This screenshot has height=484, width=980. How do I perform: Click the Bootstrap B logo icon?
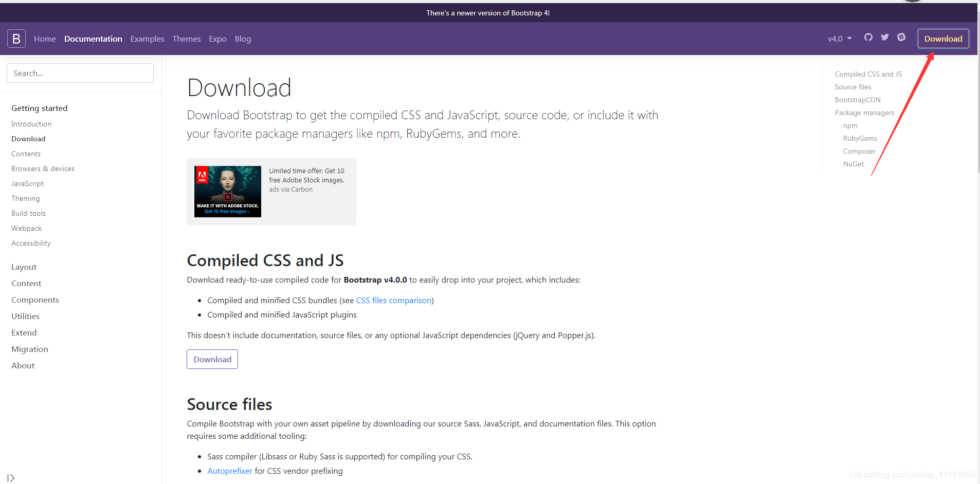(x=16, y=39)
